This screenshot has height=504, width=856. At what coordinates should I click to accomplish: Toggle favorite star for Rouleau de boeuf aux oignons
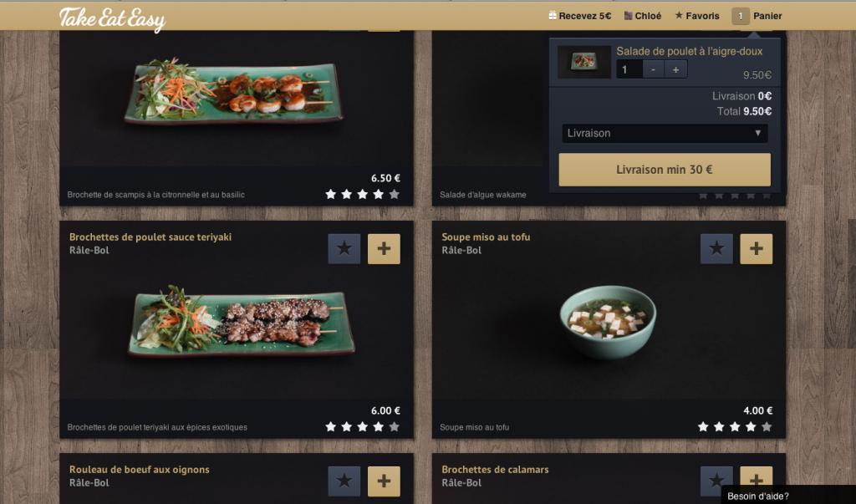[x=344, y=481]
